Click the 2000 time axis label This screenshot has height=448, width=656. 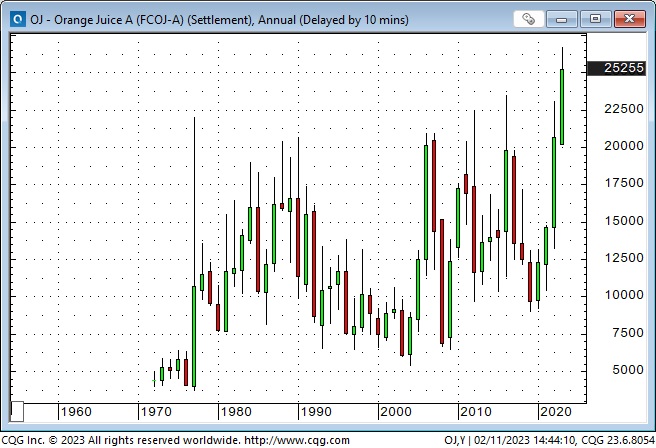[x=396, y=412]
